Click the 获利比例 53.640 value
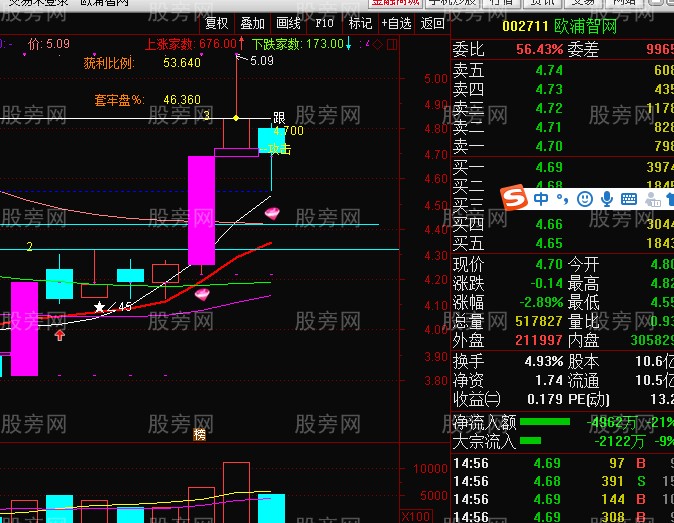Viewport: 674px width, 523px height. (x=182, y=63)
